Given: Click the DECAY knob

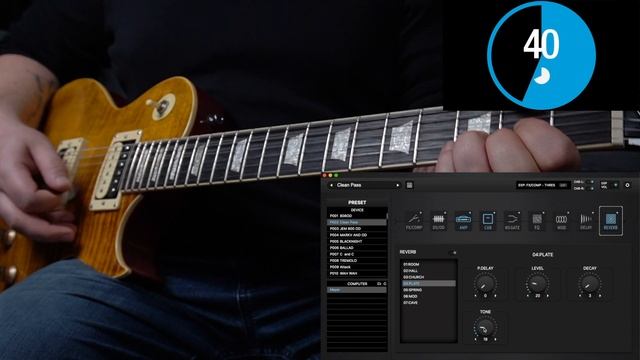Looking at the screenshot, I should [590, 283].
